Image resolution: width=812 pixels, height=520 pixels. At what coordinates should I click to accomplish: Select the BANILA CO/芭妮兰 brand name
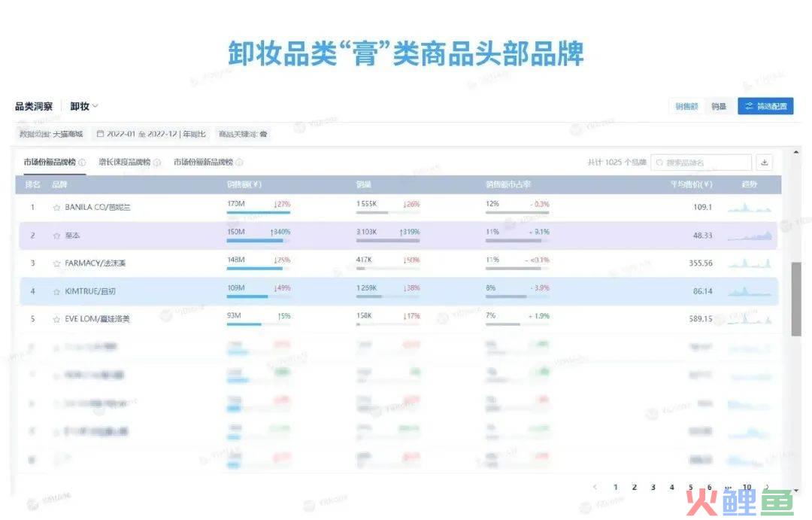(97, 208)
